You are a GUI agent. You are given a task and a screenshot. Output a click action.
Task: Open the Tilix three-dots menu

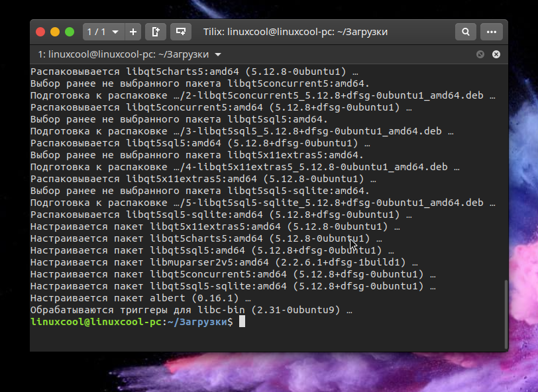point(491,31)
